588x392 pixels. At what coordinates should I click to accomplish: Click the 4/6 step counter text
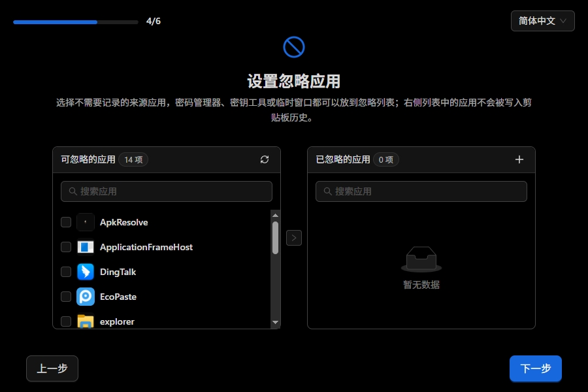coord(154,21)
